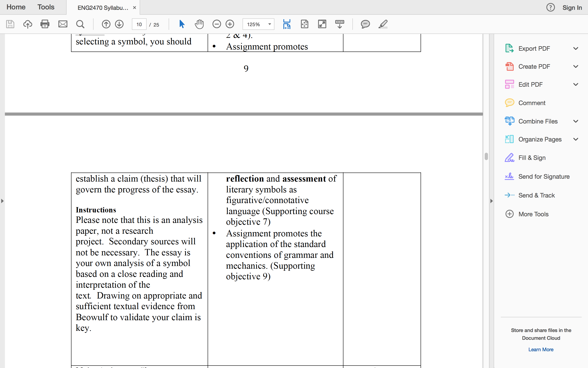
Task: Select the Highlight text pen
Action: [383, 24]
